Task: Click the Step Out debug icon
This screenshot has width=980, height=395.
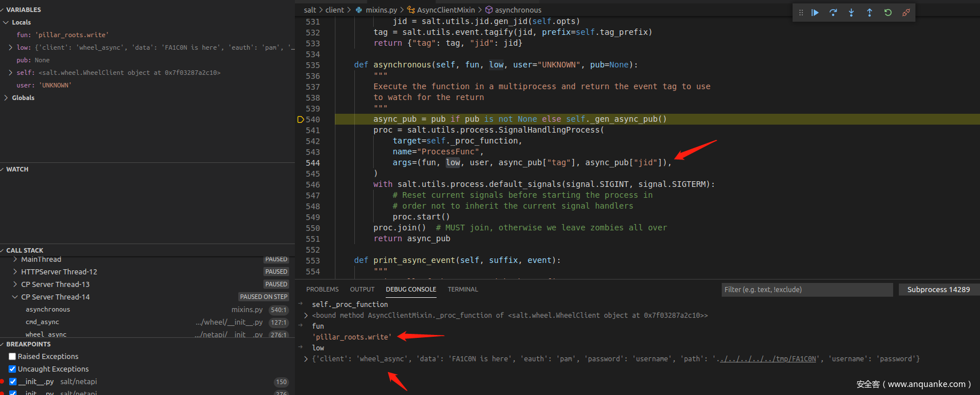Action: tap(870, 13)
